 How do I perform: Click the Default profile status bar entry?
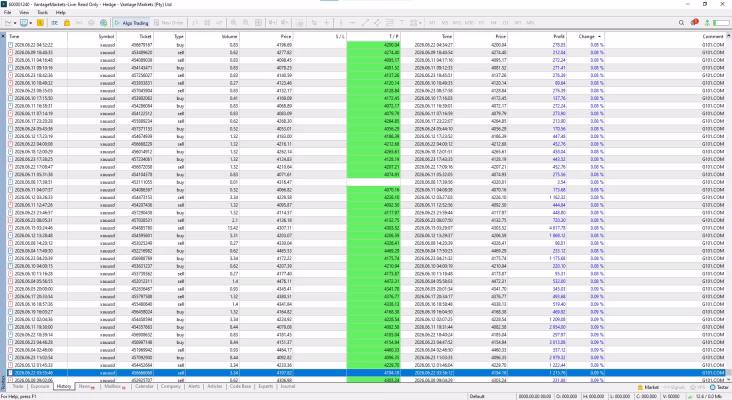(477, 396)
